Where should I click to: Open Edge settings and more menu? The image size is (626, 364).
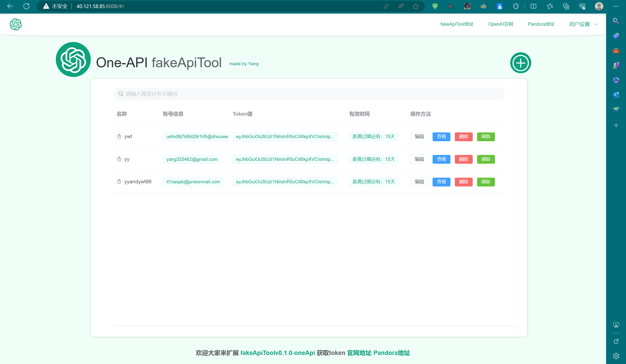click(x=615, y=6)
